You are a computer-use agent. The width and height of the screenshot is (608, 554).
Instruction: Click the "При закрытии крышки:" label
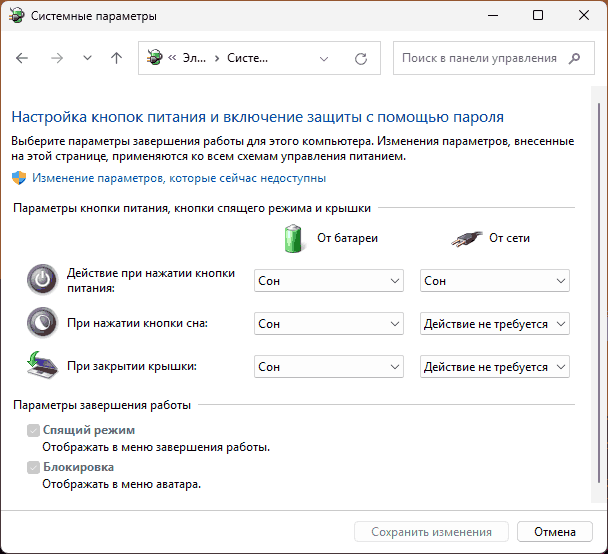coord(132,366)
